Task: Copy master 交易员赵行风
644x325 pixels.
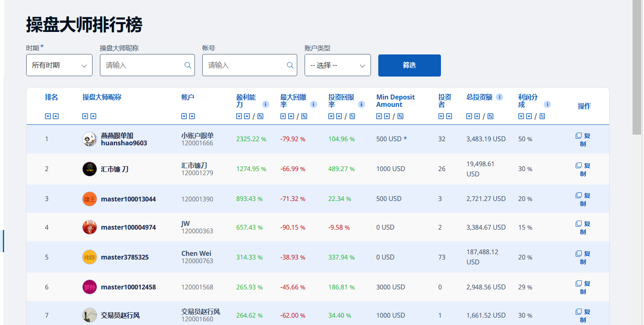Action: (x=583, y=316)
